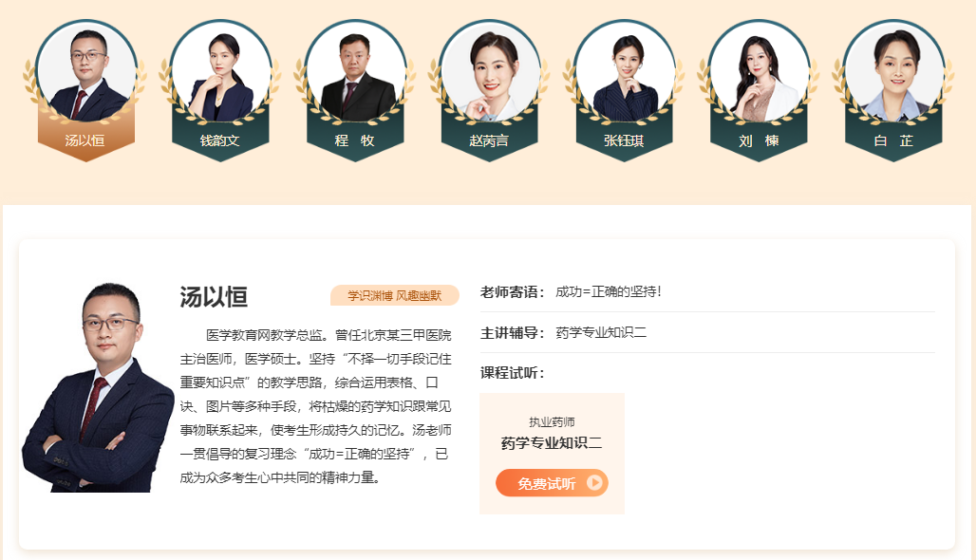
Task: Click the 学识渊博 风趣幽默 tag
Action: click(395, 295)
